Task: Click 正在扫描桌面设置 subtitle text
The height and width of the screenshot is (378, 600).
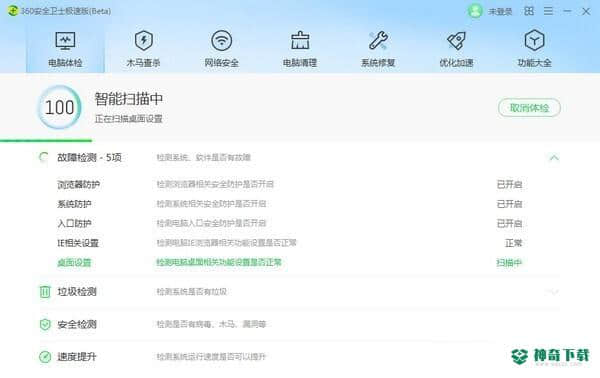Action: click(129, 119)
